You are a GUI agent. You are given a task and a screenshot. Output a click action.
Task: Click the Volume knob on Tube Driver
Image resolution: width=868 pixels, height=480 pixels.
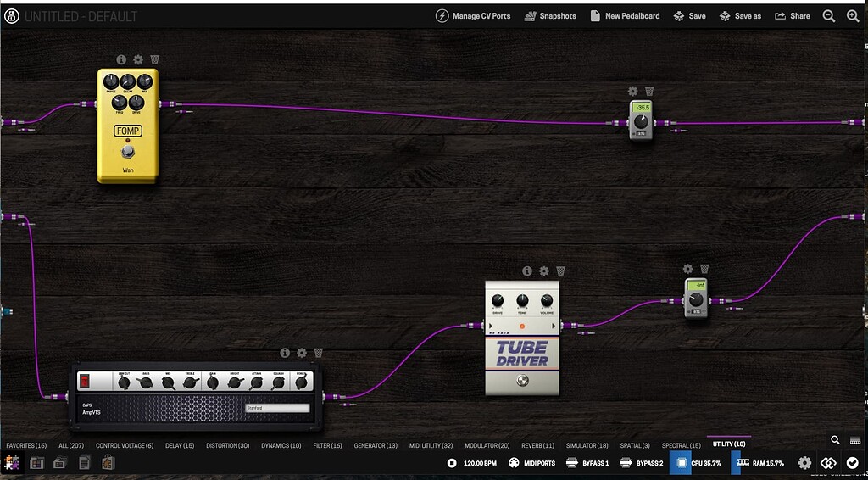pyautogui.click(x=547, y=300)
